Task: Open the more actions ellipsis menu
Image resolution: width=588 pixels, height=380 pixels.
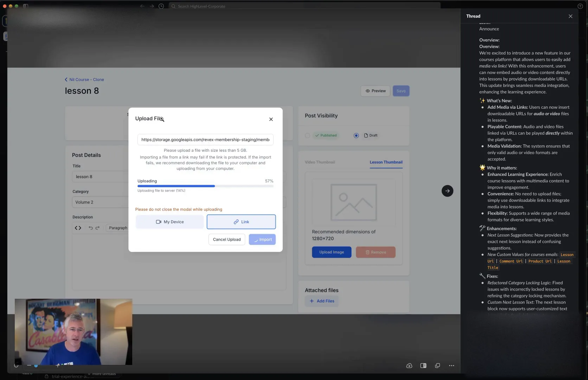Action: (x=452, y=366)
